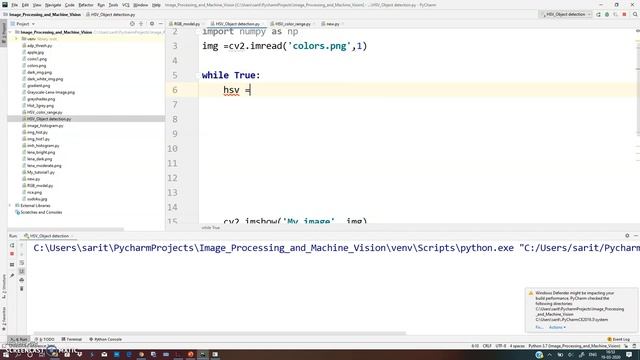Click the HSV_Object detection.py breadcrumb in navigation bar
The height and width of the screenshot is (360, 640).
pyautogui.click(x=110, y=14)
